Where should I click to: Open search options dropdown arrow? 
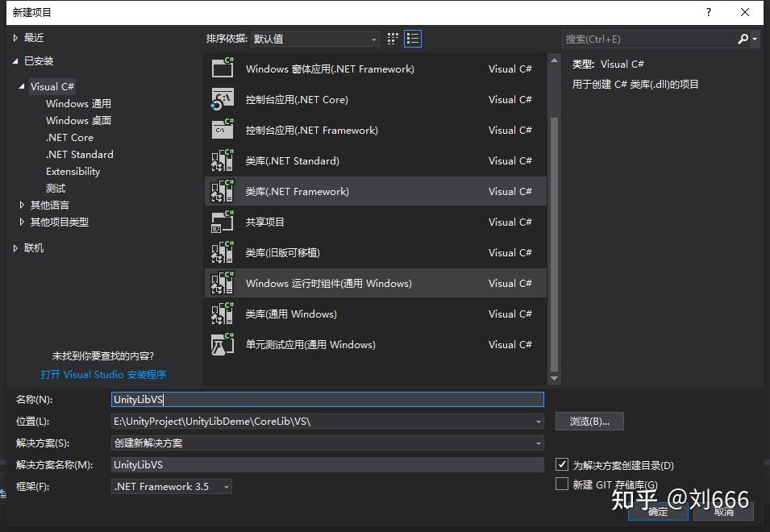tap(755, 39)
